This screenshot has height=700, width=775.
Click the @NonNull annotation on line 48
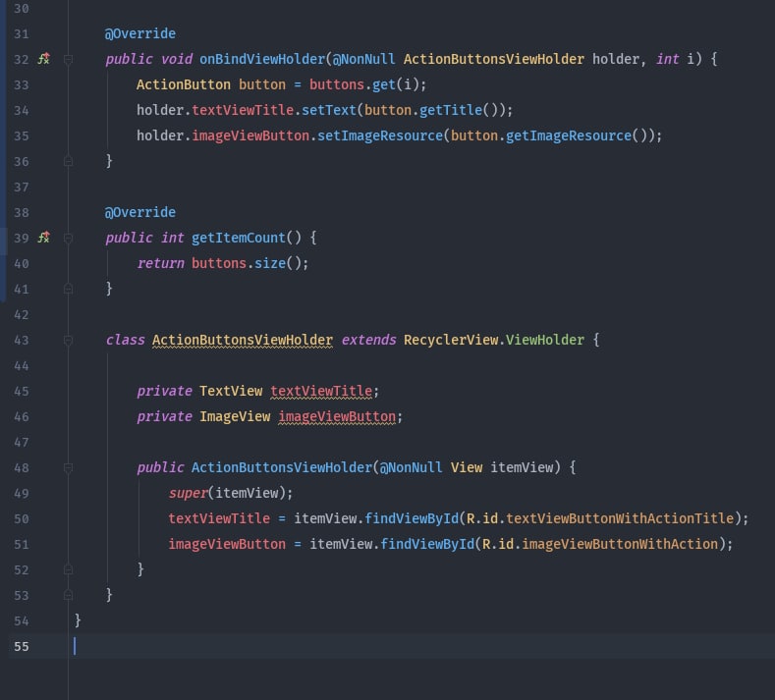tap(412, 467)
